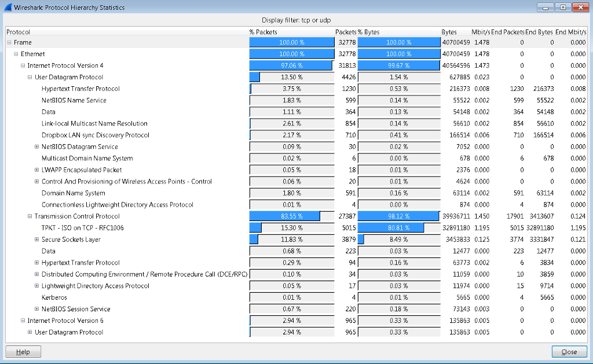Expand Secure Sockets Layer node

point(36,239)
